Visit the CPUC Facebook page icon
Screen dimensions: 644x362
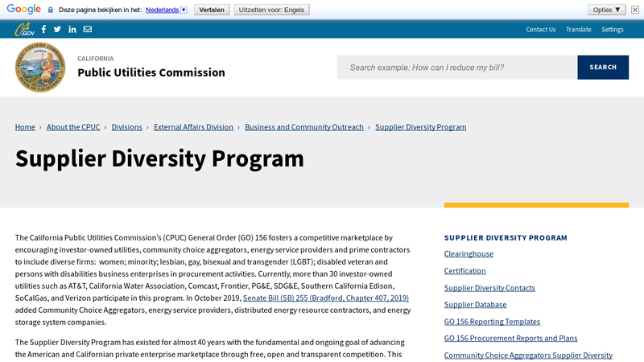[43, 29]
